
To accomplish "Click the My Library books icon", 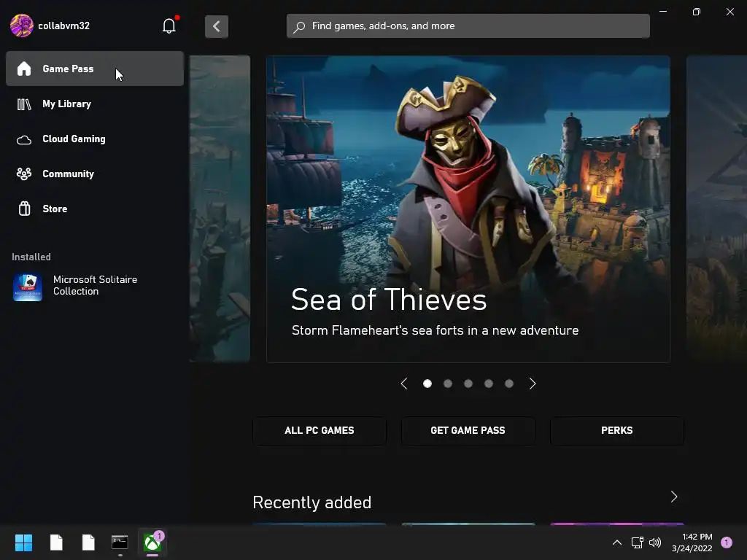I will (24, 104).
